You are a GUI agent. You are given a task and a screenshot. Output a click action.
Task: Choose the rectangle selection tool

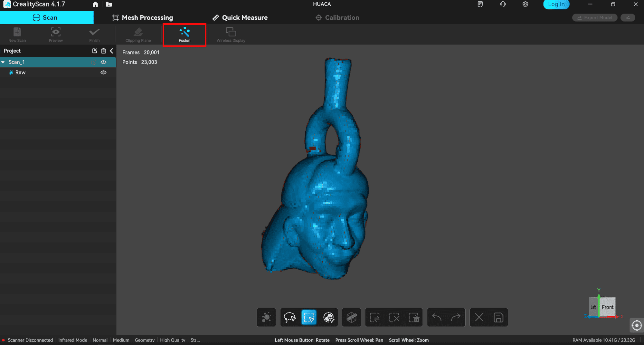[309, 318]
